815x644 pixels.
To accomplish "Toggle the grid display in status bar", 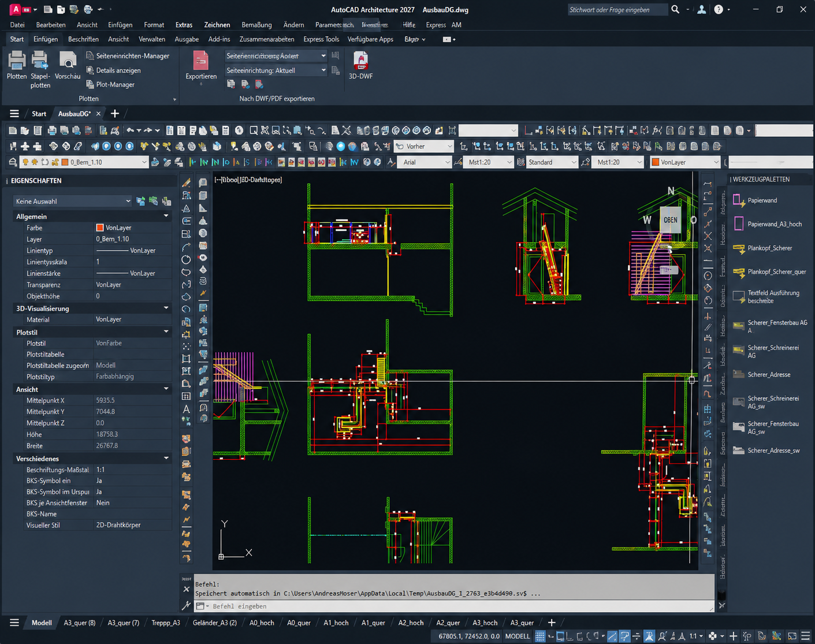I will coord(540,636).
